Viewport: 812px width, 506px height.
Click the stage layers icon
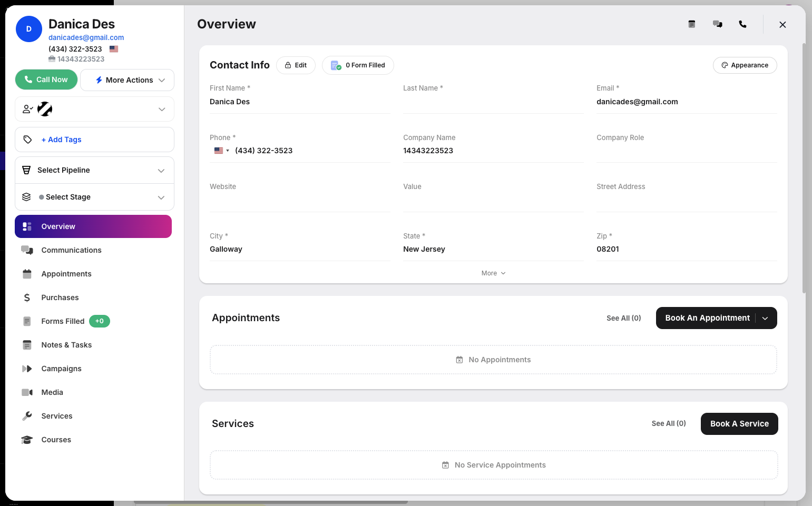26,197
